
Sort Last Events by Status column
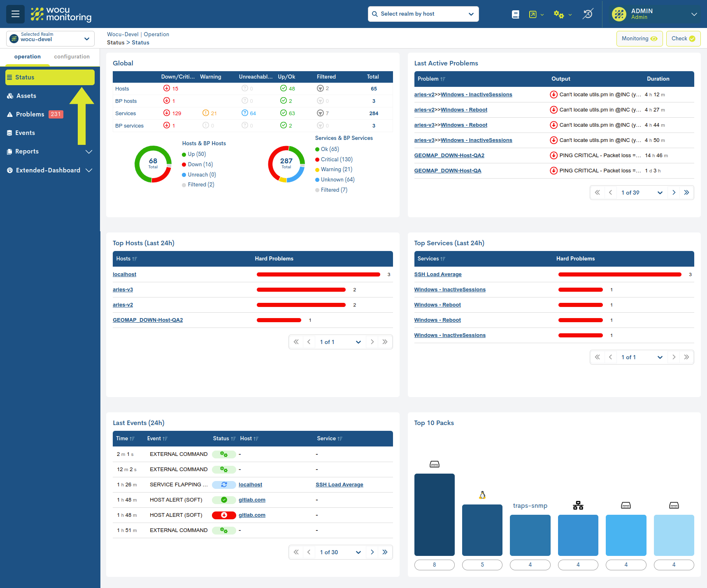point(233,439)
